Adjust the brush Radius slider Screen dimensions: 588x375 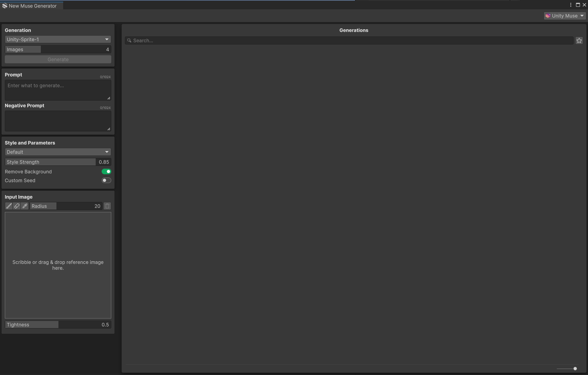tap(66, 206)
